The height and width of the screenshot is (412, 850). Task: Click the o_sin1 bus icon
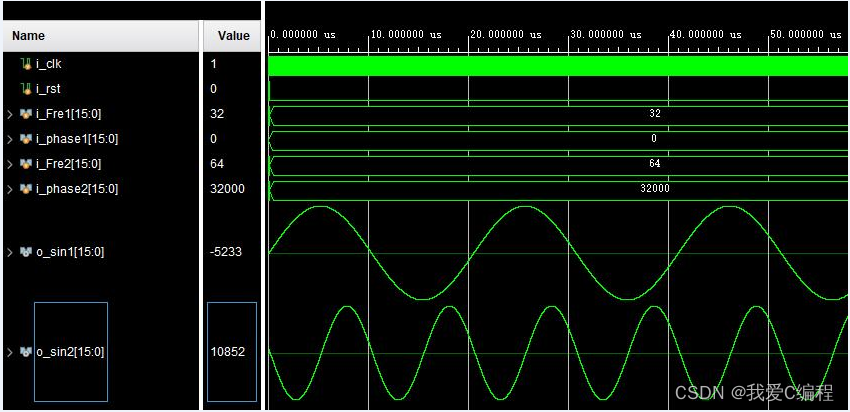(26, 252)
